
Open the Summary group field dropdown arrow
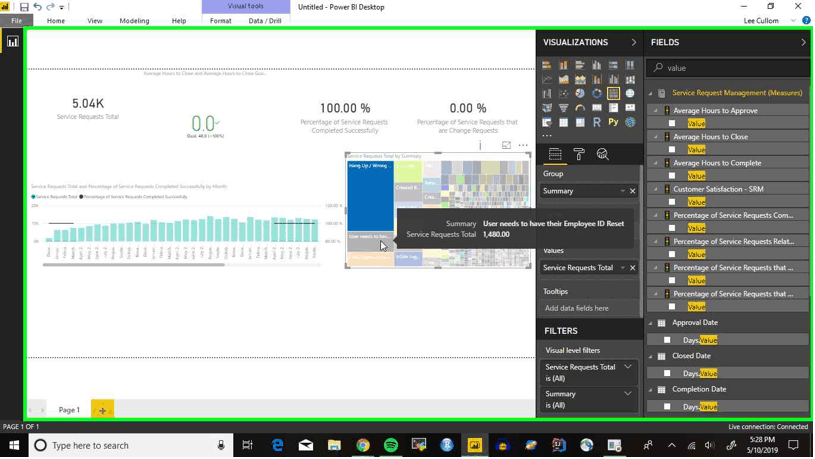[x=622, y=191]
